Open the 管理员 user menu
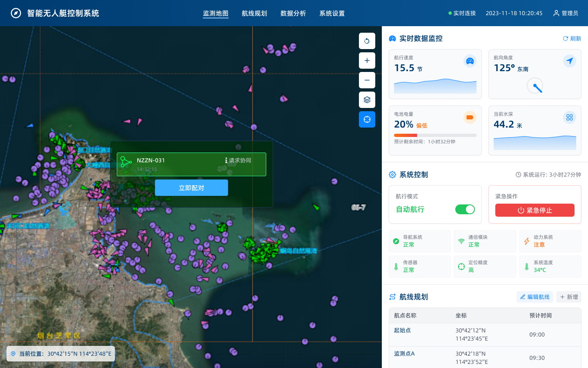This screenshot has width=588, height=368. click(566, 13)
